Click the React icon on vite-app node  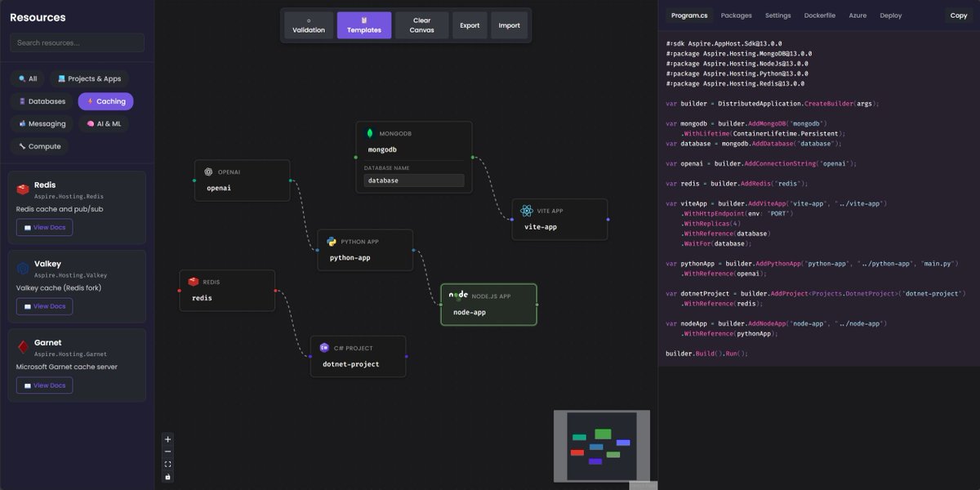tap(527, 211)
